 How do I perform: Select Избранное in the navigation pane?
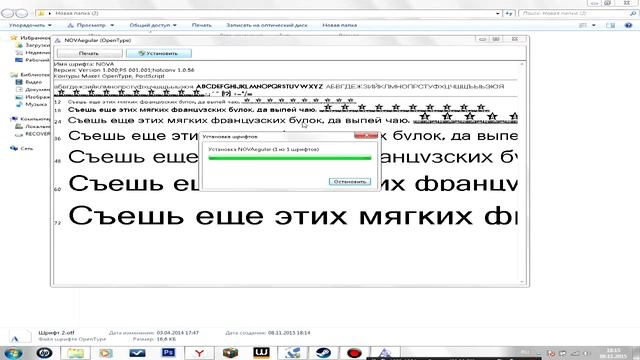32,38
